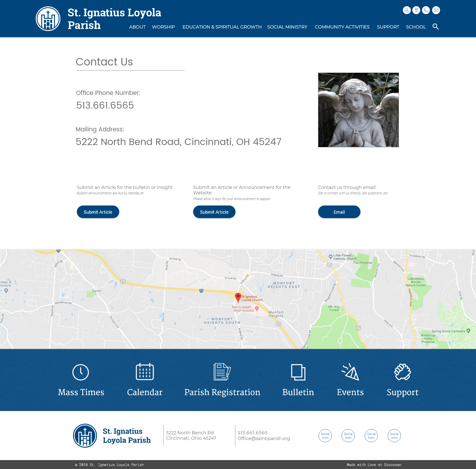The height and width of the screenshot is (469, 476).
Task: Click the first Social Icon in footer
Action: coord(325,436)
